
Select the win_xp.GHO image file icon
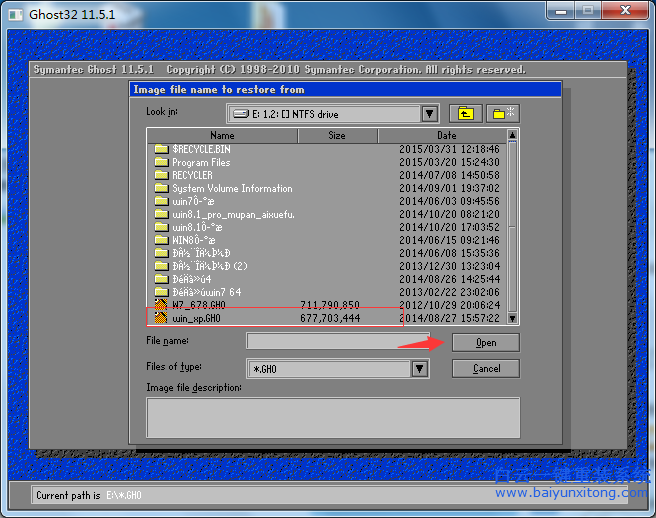click(161, 318)
